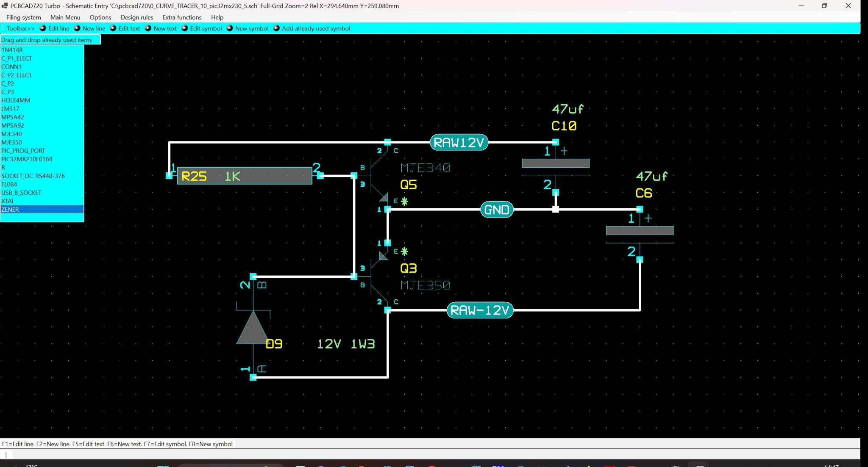The height and width of the screenshot is (467, 868).
Task: Click the Q5 designator text
Action: click(x=409, y=185)
